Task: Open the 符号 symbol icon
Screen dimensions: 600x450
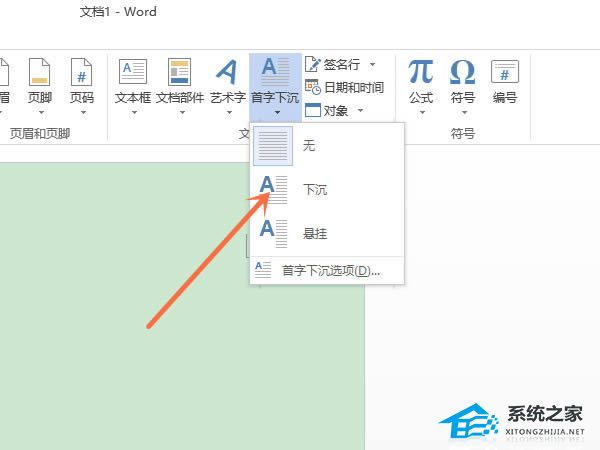Action: 463,72
